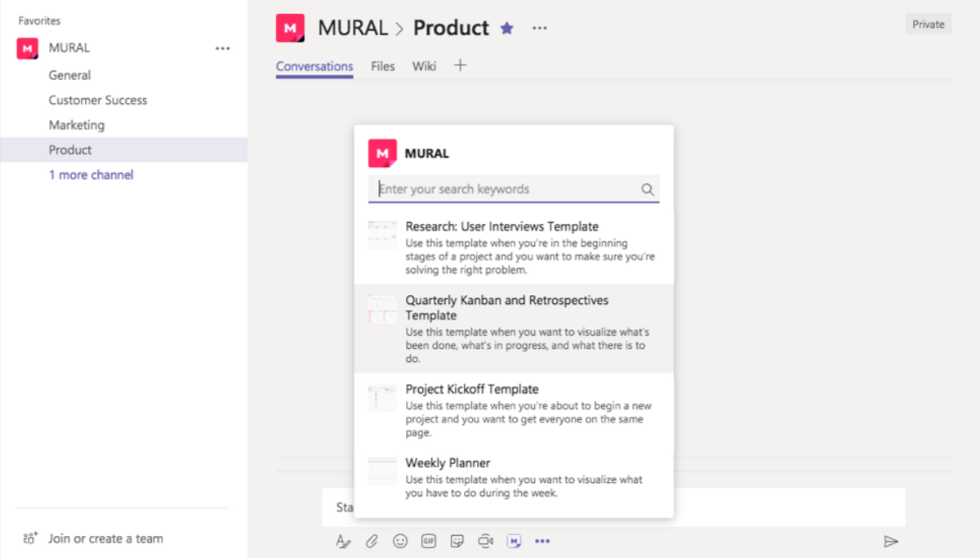Choose Project Kickoff Template
This screenshot has width=980, height=558.
point(514,410)
